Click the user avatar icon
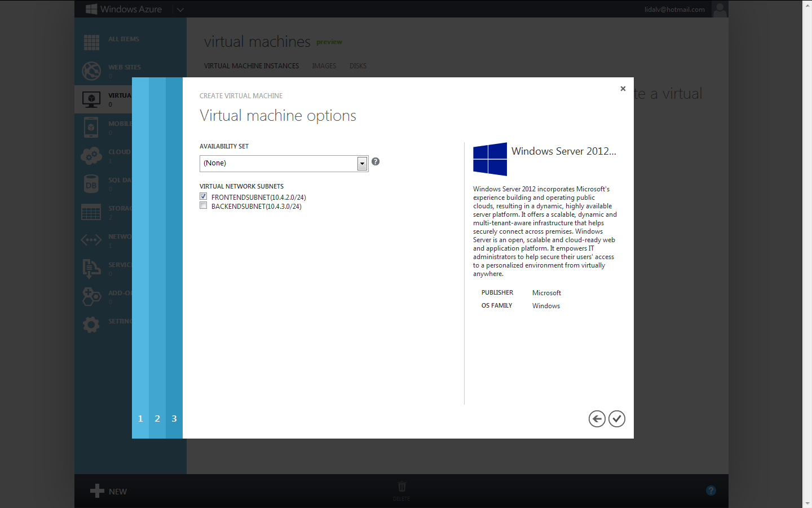Image resolution: width=812 pixels, height=508 pixels. pos(720,9)
